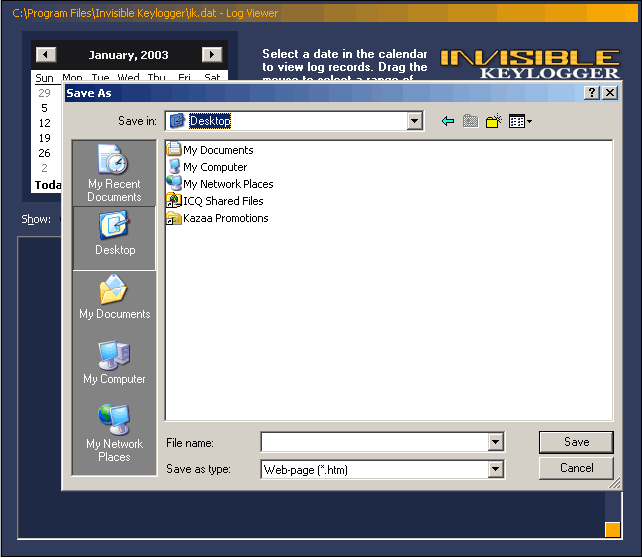Click the Desktop icon in Save in box
Image resolution: width=642 pixels, height=558 pixels.
pyautogui.click(x=177, y=121)
